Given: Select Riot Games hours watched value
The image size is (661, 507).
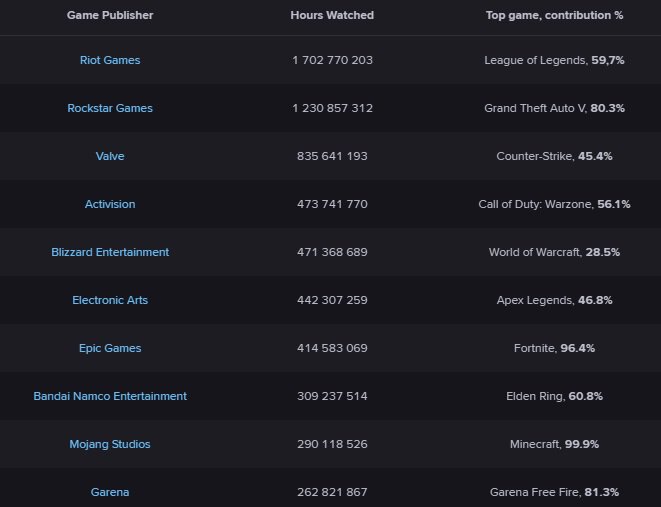Looking at the screenshot, I should pos(332,60).
